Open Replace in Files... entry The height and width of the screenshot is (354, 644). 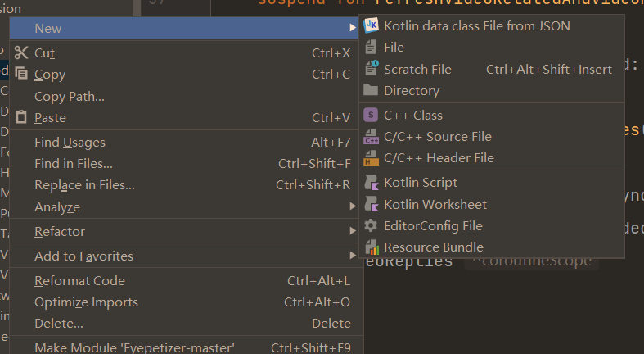click(184, 185)
